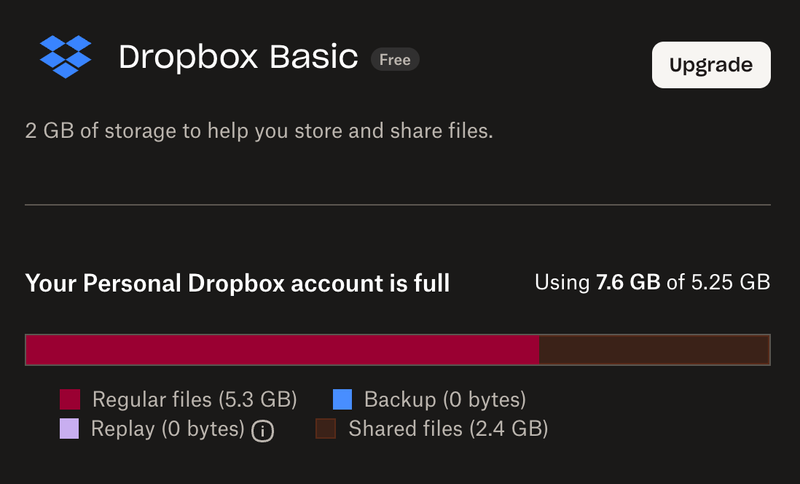The image size is (800, 484).
Task: Click the Dropbox logo icon
Action: point(65,56)
